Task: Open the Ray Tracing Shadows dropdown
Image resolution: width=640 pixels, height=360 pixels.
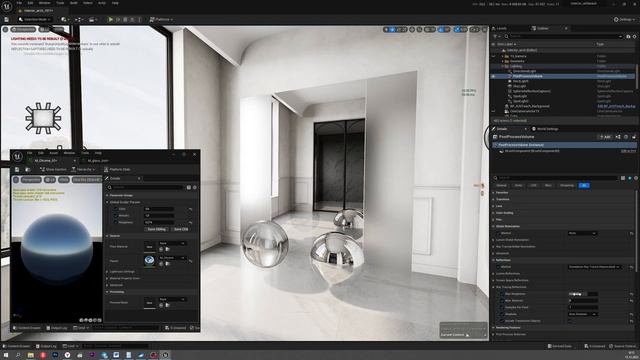Action: (582, 314)
